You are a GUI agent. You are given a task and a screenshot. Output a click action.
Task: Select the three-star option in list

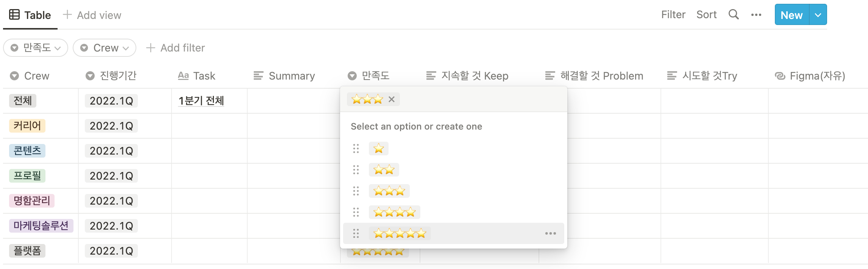pyautogui.click(x=389, y=191)
